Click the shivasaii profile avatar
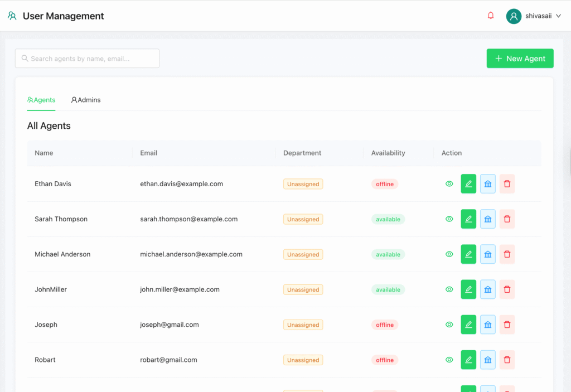Screen dimensions: 571x392 tap(514, 16)
